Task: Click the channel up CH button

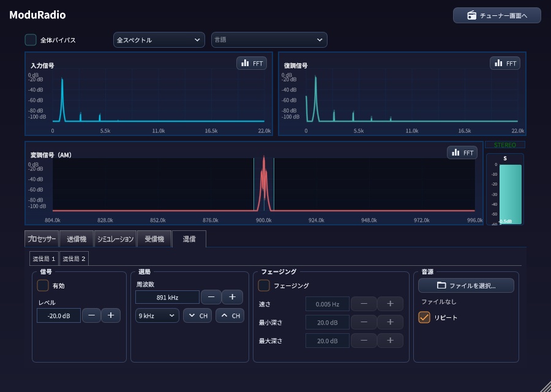Action: coord(230,315)
